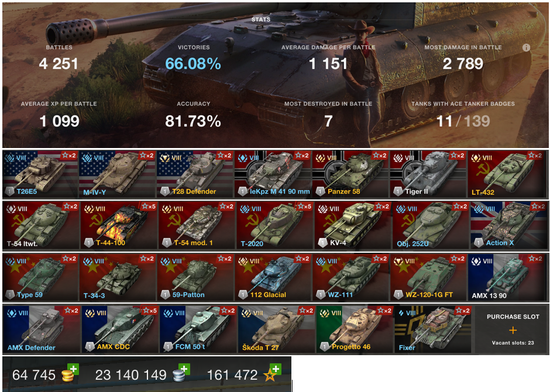Viewport: 550px width, 392px height.
Task: Click the x5 star bonus on T-44-100
Action: coord(149,207)
